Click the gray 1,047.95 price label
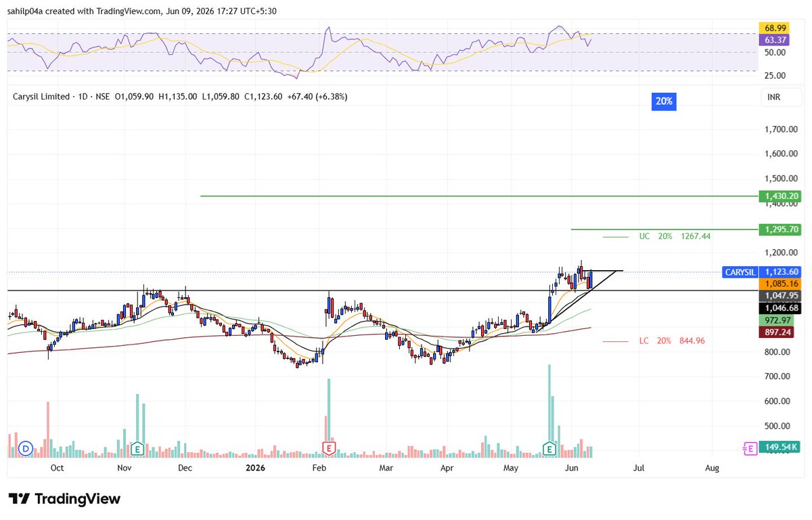The height and width of the screenshot is (520, 812). coord(780,296)
